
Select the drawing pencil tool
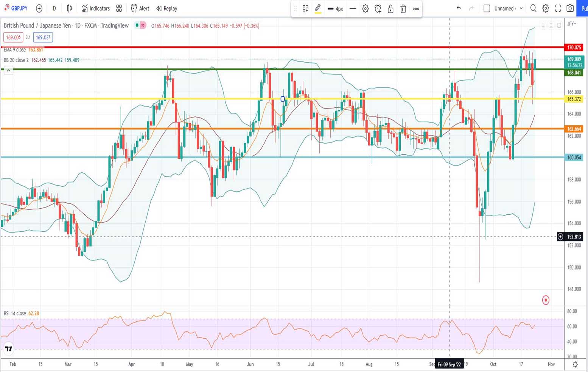[317, 8]
